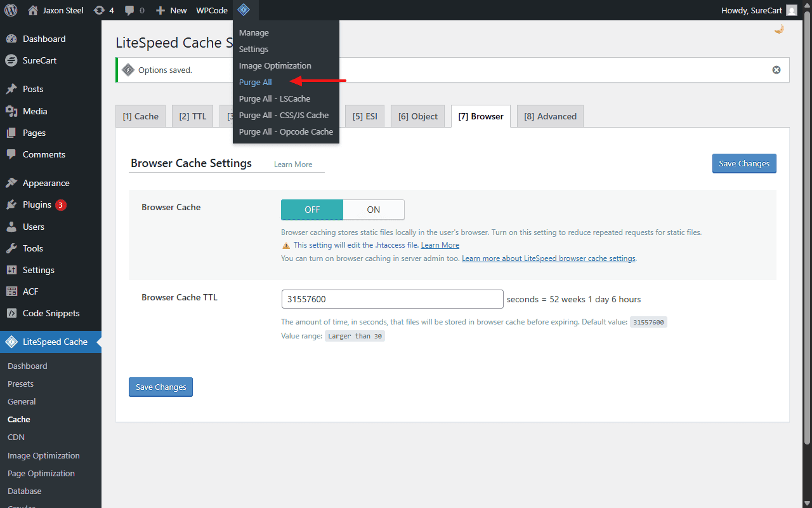Click the Users person icon
812x508 pixels.
click(11, 227)
